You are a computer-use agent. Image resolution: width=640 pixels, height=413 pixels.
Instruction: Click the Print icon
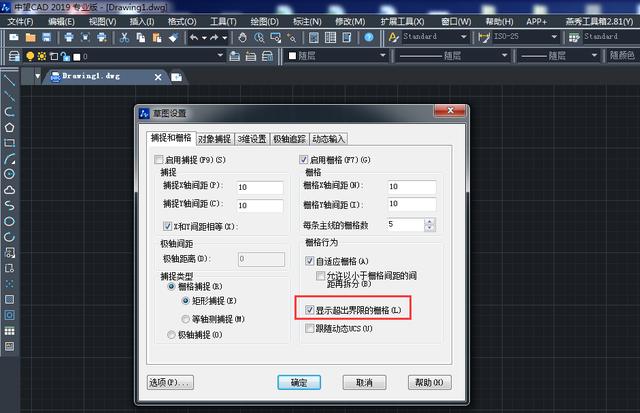69,38
